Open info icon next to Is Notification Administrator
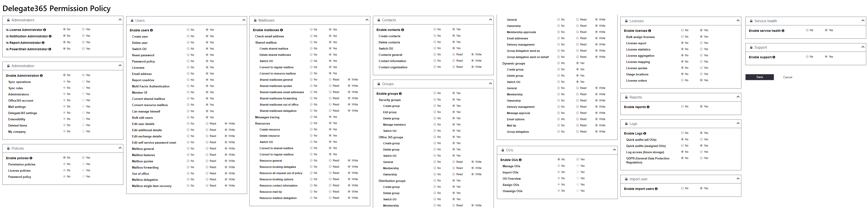Viewport: 868px width, 209px height. coord(50,36)
